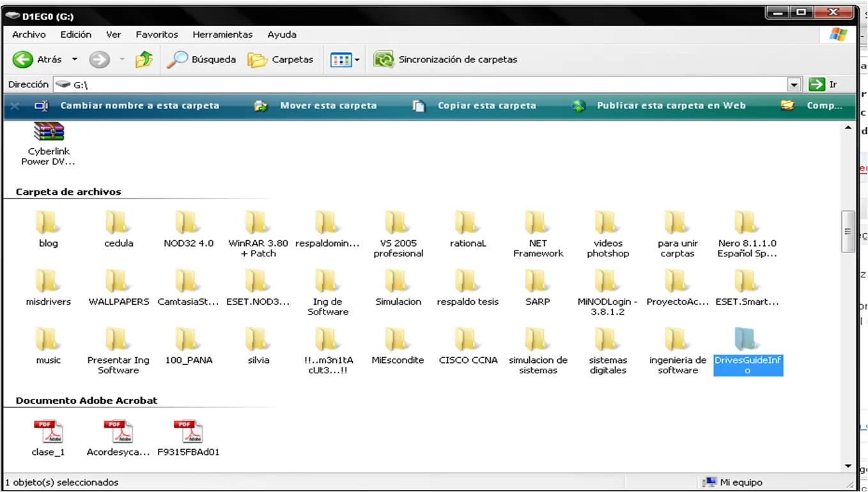Select the sistemas digitales folder
868x492 pixels.
coord(608,350)
